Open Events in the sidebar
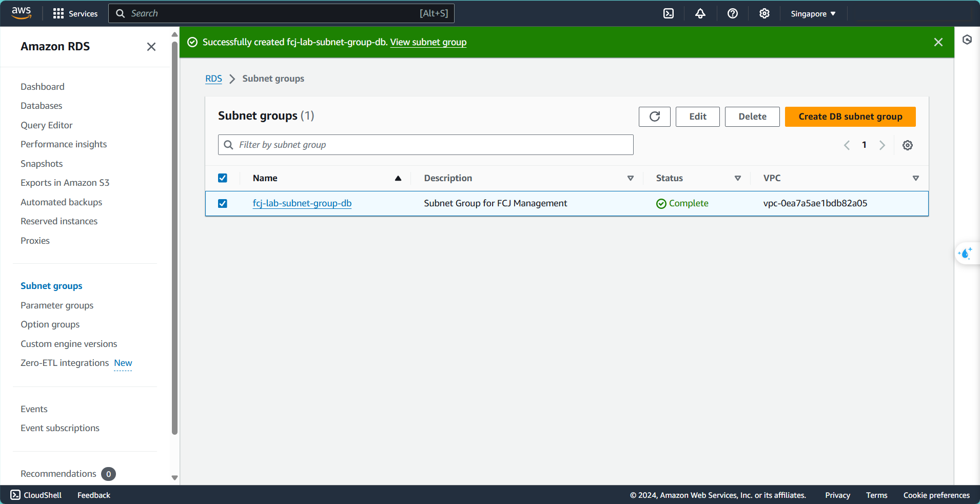Image resolution: width=980 pixels, height=504 pixels. tap(34, 409)
